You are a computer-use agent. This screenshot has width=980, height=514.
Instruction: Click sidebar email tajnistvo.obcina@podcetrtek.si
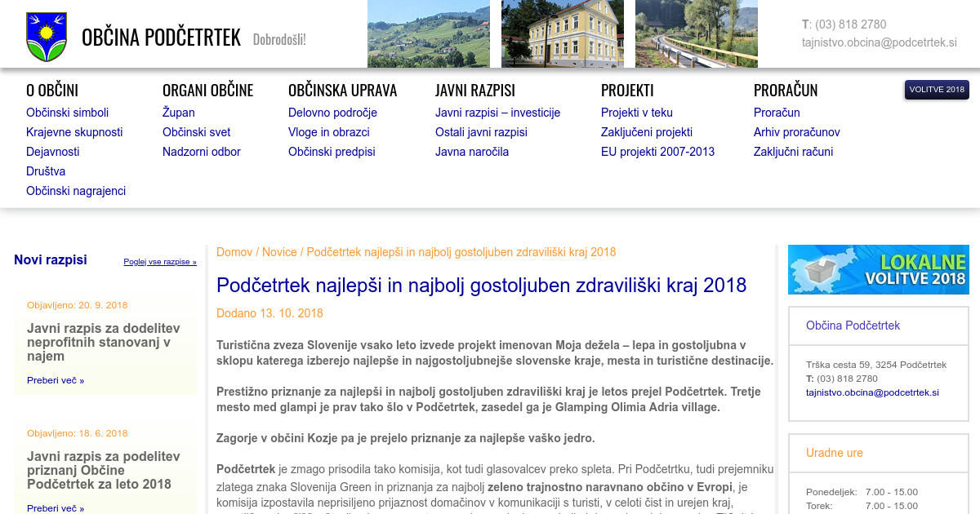(872, 392)
